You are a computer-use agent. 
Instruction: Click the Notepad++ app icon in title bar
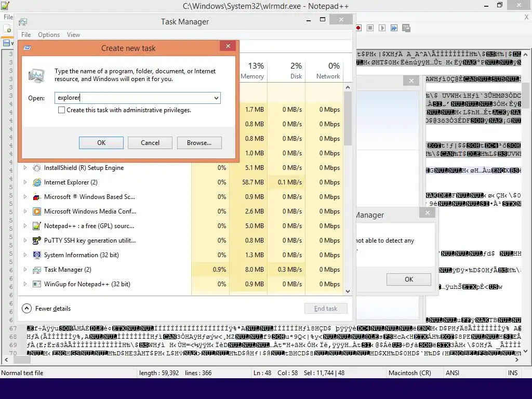click(x=5, y=5)
